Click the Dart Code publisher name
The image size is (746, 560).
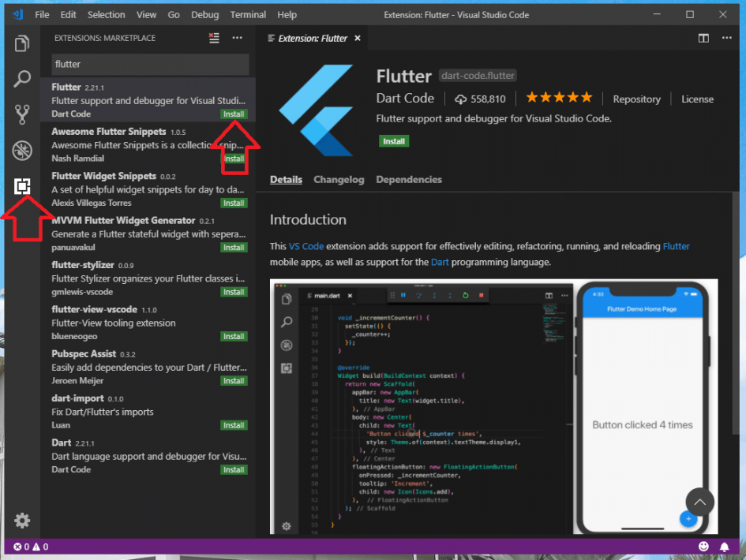(405, 98)
